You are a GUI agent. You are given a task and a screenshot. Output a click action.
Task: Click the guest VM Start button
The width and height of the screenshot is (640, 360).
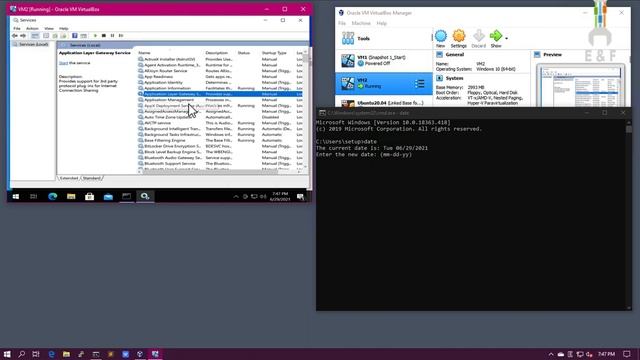click(x=16, y=196)
